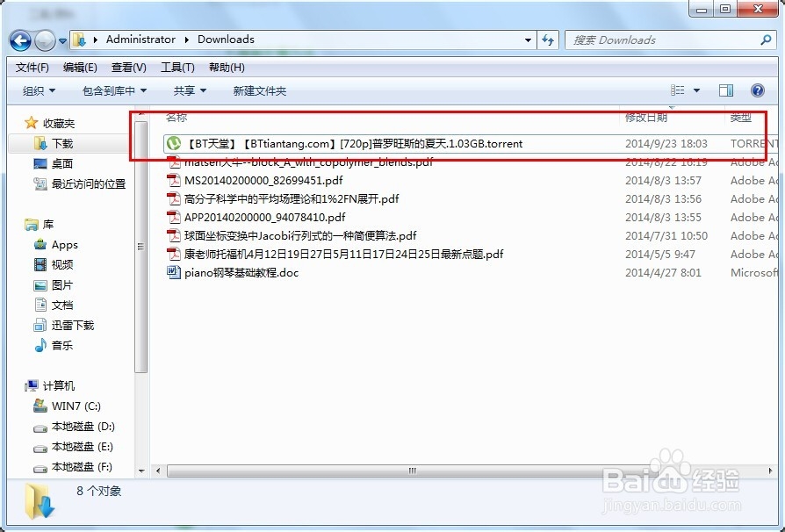The width and height of the screenshot is (785, 532).
Task: Open the 帮助(H) menu
Action: (x=227, y=67)
